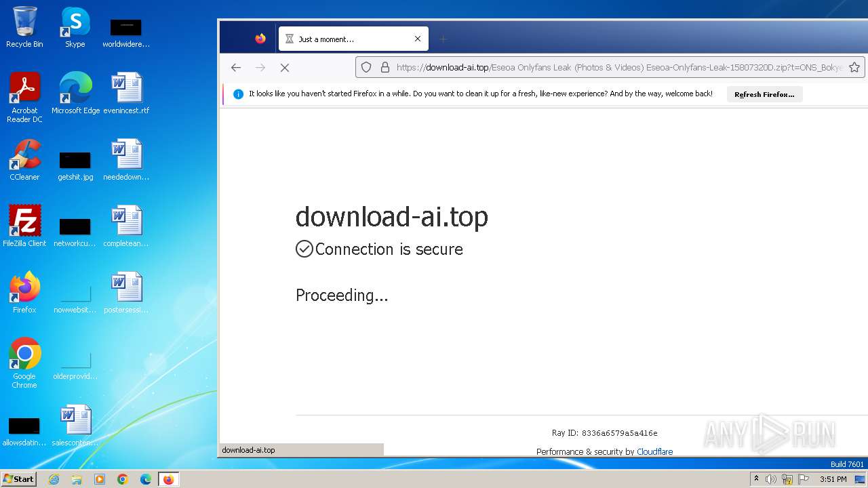Open Chrome from the taskbar
This screenshot has height=488, width=868.
pyautogui.click(x=123, y=479)
